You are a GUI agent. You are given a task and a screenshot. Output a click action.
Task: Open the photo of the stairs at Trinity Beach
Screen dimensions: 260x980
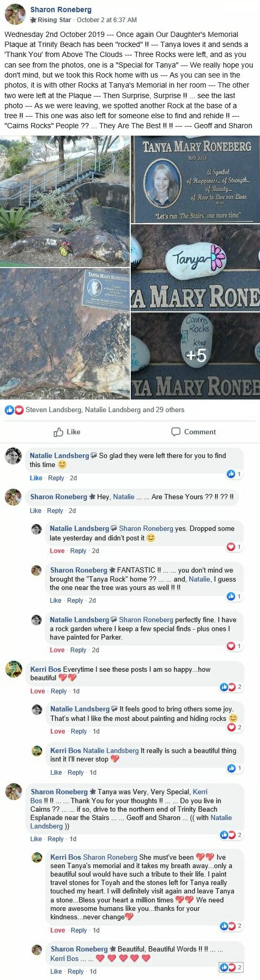point(64,201)
